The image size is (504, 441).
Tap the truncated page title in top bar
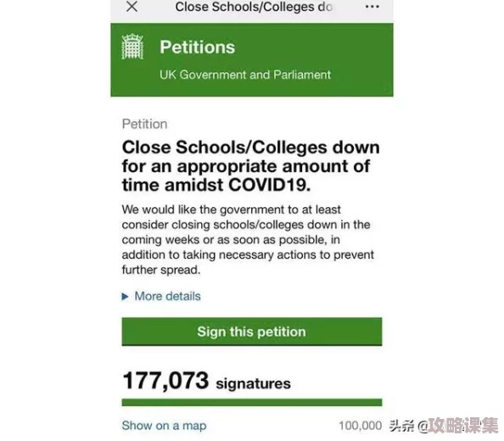click(254, 7)
